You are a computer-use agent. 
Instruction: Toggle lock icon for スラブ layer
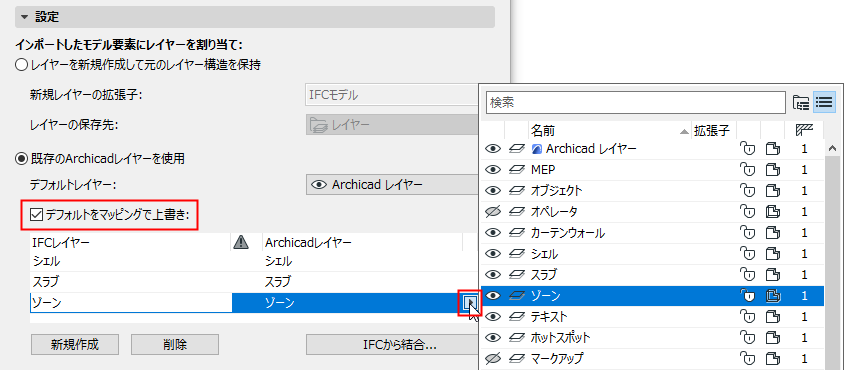(748, 275)
